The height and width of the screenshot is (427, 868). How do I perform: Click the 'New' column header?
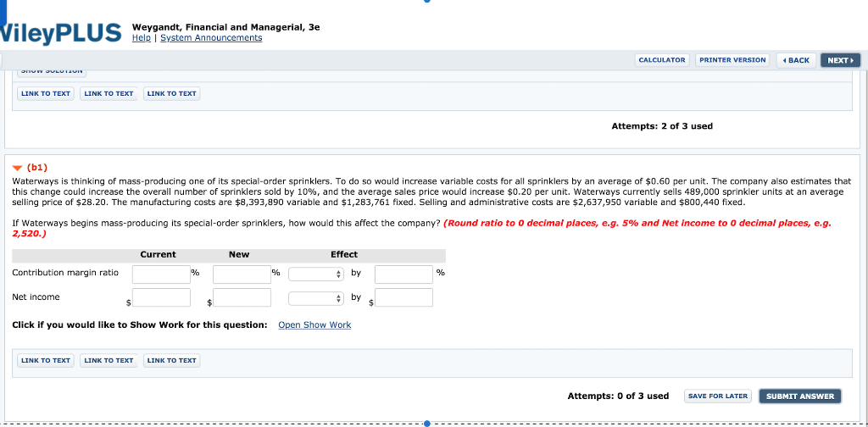(239, 254)
